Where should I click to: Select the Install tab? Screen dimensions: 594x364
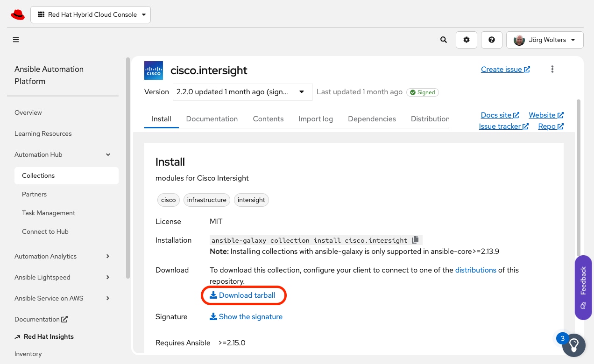[x=162, y=119]
